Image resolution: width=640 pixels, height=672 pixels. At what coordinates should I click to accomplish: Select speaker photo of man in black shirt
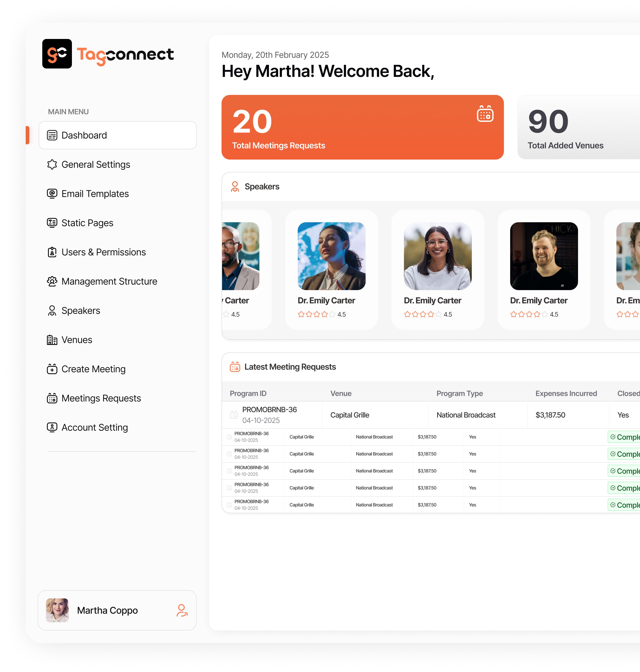coord(543,256)
